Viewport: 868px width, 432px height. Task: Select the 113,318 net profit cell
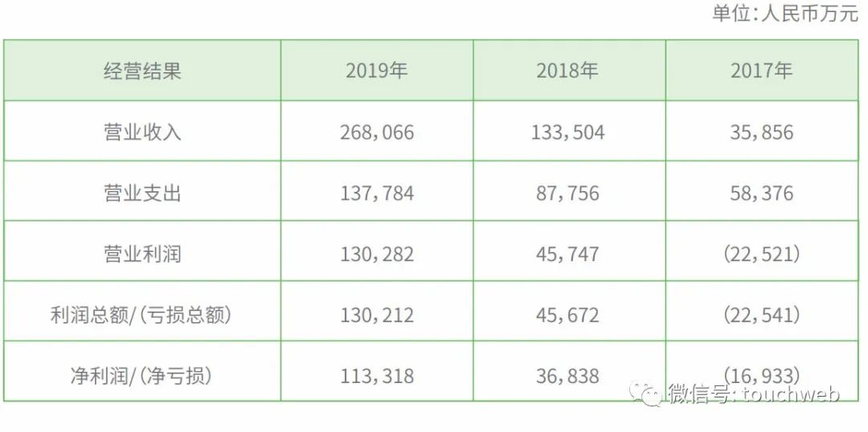coord(377,375)
